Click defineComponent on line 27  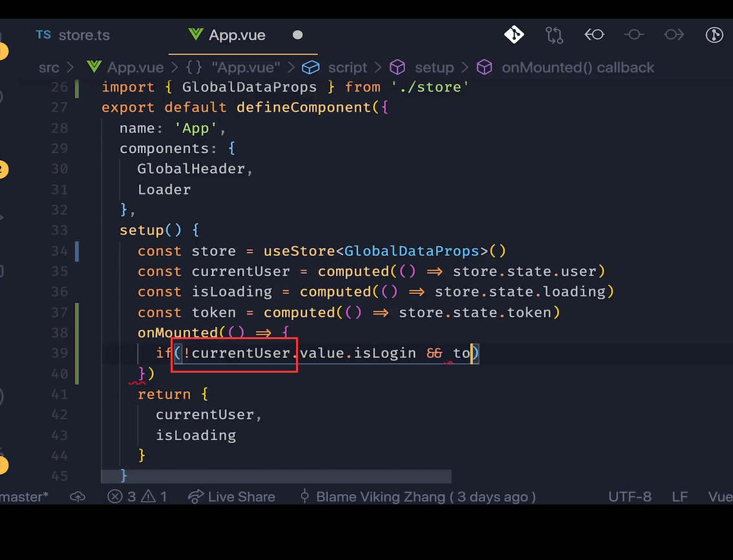click(x=303, y=107)
